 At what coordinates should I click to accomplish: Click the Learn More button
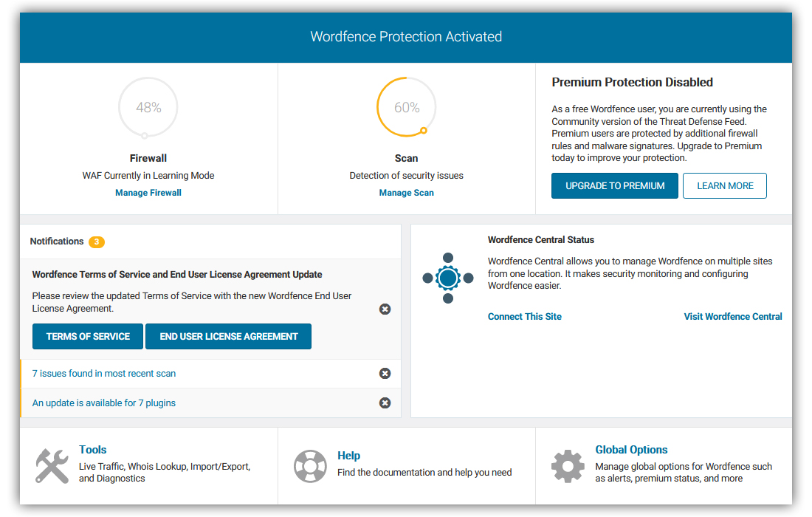coord(725,186)
